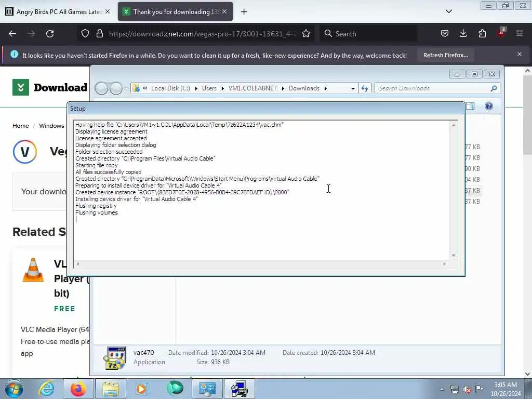Click the Firefox Search box
The width and height of the screenshot is (532, 399).
(368, 34)
